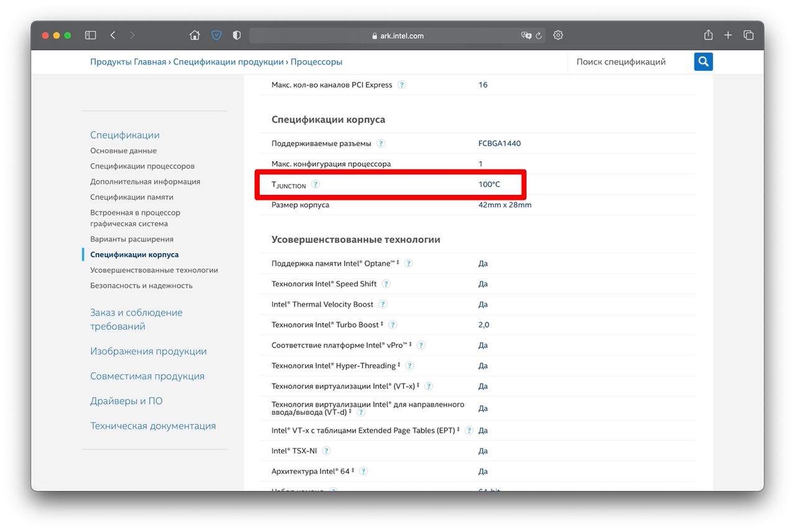795x532 pixels.
Task: Show the tab overview icon
Action: coord(748,35)
